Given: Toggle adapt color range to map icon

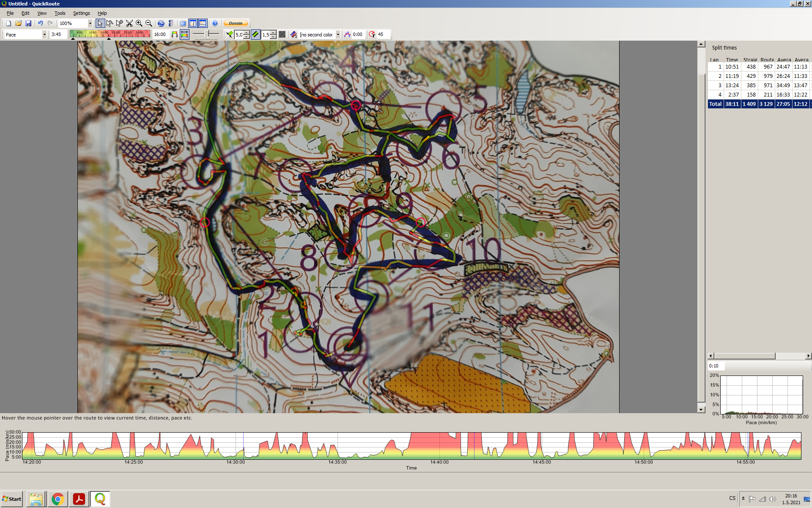Looking at the screenshot, I should (184, 35).
